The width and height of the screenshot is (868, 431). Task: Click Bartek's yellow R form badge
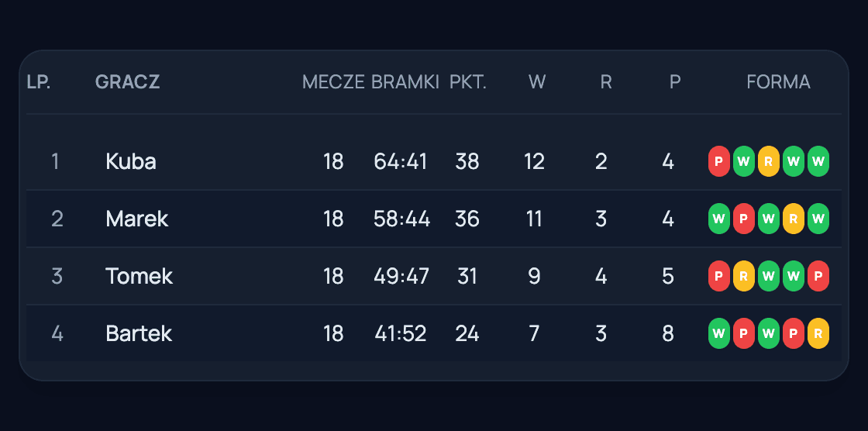[x=818, y=333]
